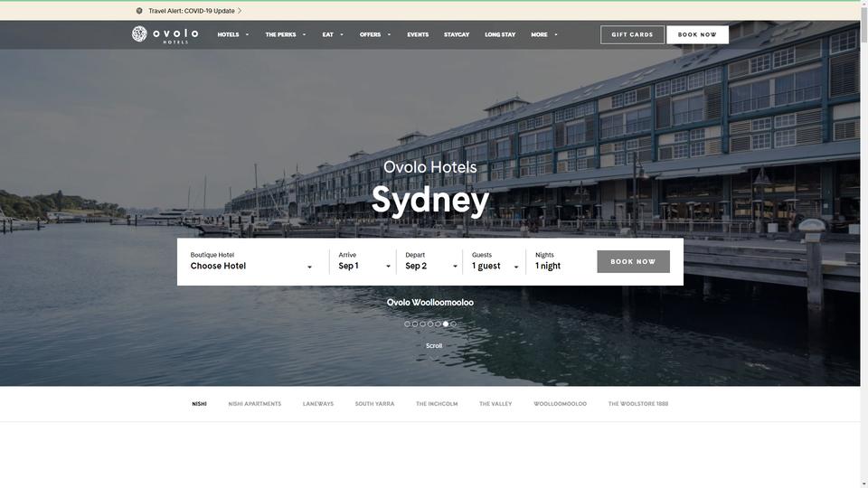The image size is (868, 488).
Task: Click the chevron after COVID-19 Update
Action: tap(240, 11)
